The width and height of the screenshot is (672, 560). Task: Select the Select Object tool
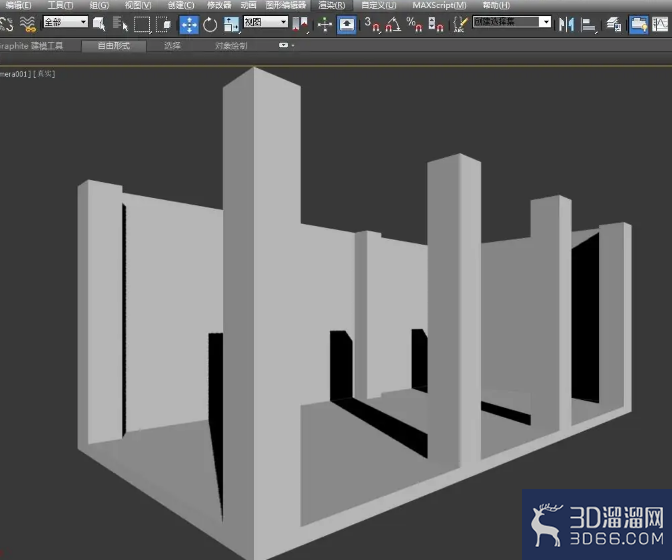point(99,24)
